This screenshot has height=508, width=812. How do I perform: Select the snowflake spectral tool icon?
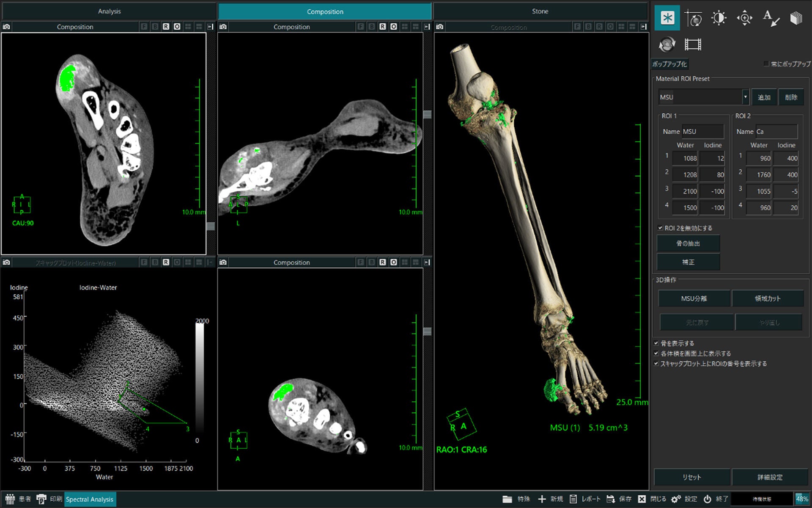coord(667,18)
